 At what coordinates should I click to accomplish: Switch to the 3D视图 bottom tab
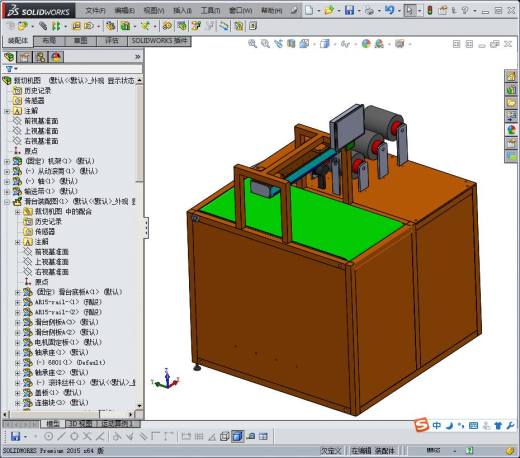point(80,424)
